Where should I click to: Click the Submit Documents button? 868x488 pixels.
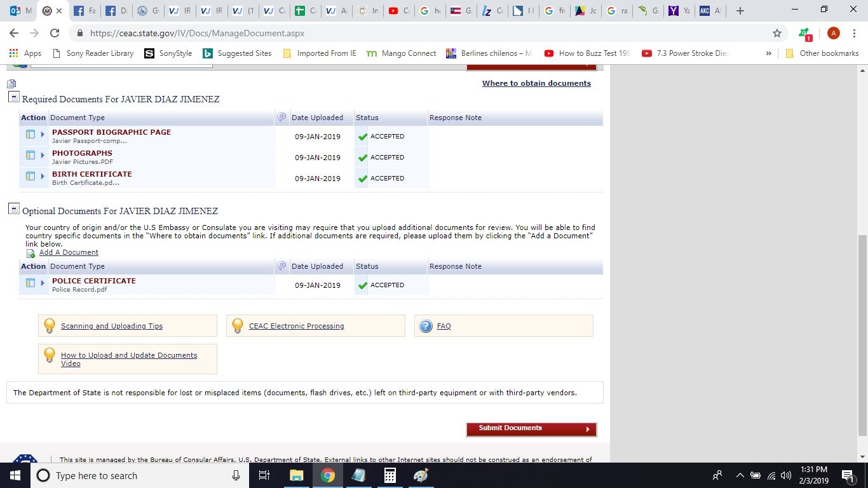point(531,429)
